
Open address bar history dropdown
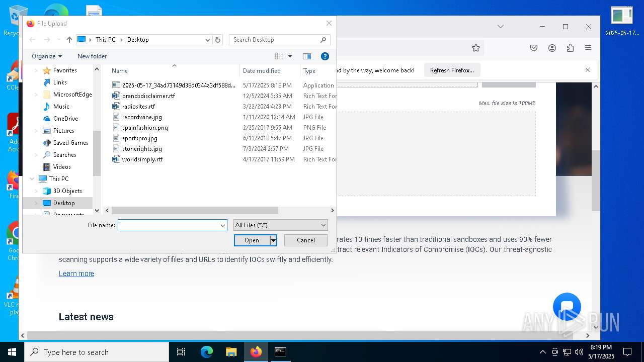[207, 40]
